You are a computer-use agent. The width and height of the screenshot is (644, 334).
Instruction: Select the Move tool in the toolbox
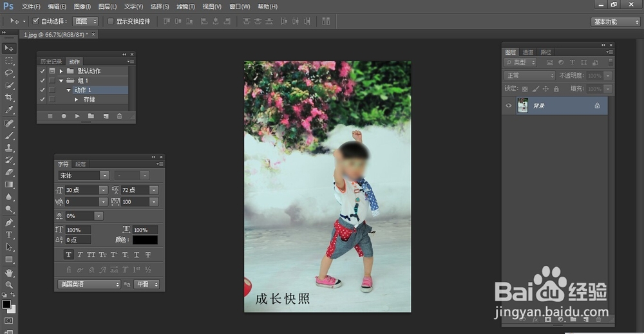click(x=8, y=48)
